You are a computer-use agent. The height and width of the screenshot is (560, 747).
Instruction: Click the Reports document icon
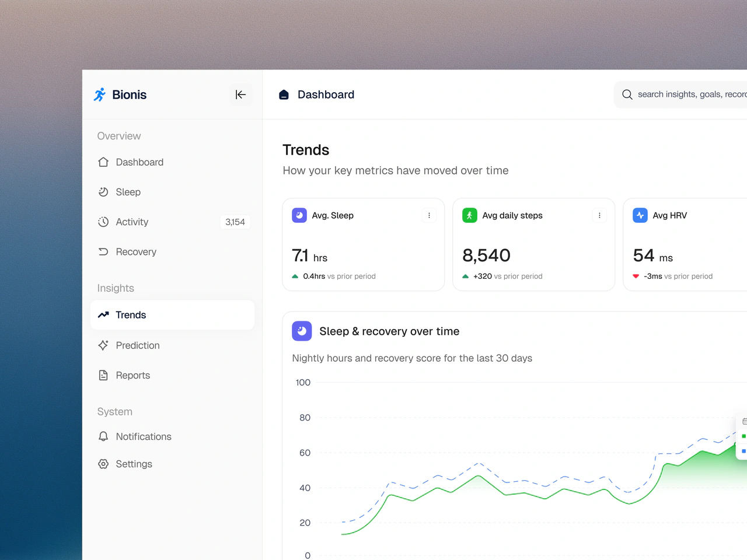[x=103, y=375]
